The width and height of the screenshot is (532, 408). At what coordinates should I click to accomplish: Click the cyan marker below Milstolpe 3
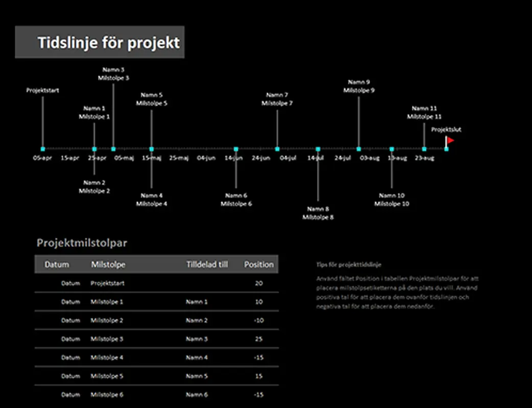[x=113, y=149]
